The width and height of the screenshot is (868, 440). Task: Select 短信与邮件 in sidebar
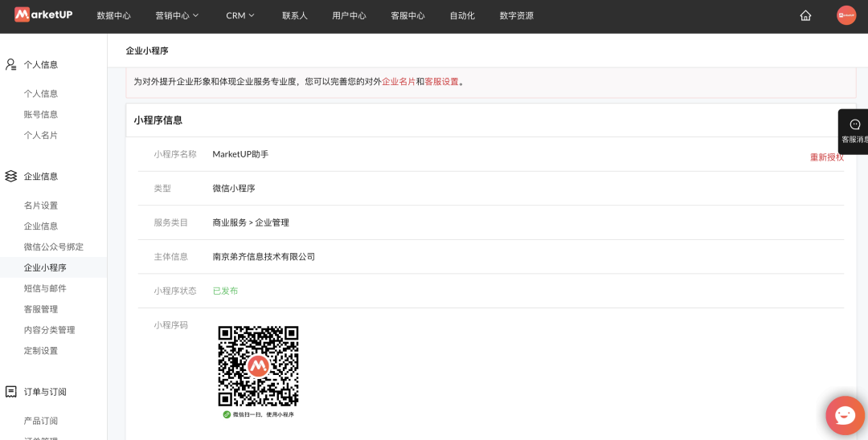pos(45,288)
